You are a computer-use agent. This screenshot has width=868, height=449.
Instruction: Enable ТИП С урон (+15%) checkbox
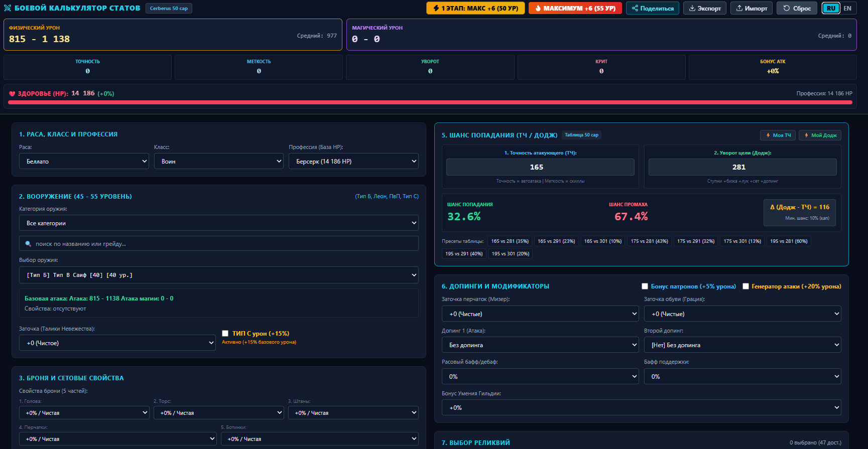[225, 333]
